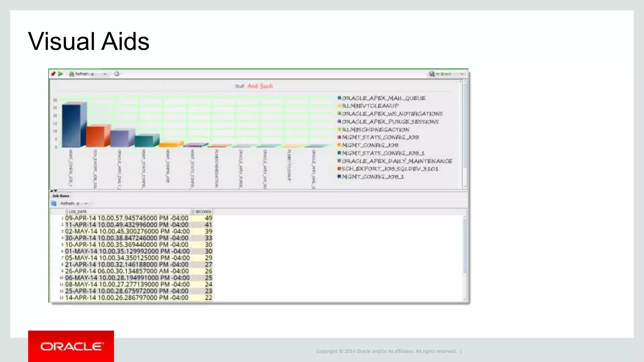Screen dimensions: 644x362
Task: Click ORACLE_APEX_MAIL_QUEUE legend color swatch
Action: tap(339, 98)
